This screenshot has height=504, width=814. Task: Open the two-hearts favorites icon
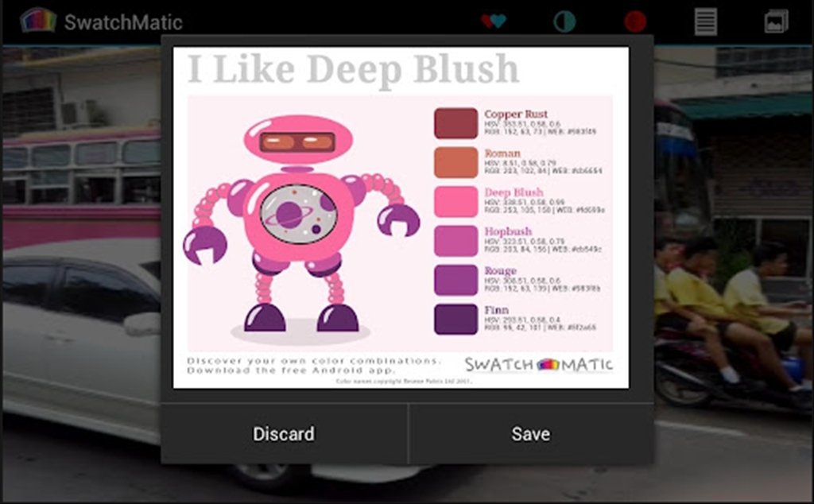(x=493, y=21)
